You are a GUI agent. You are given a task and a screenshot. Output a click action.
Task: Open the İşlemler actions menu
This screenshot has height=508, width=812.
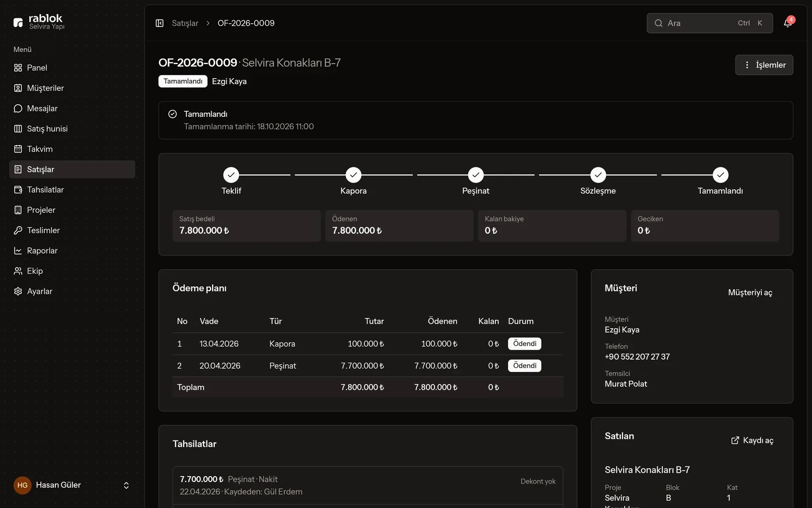764,65
